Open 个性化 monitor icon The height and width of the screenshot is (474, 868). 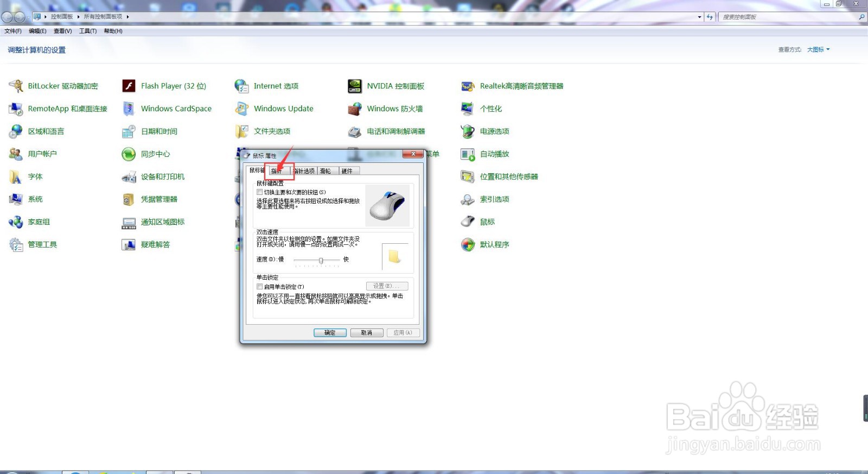point(468,109)
